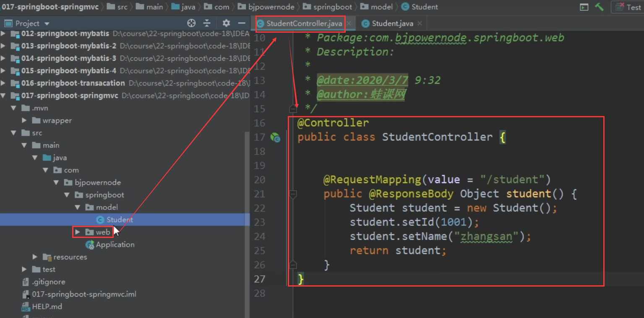Click the @ResponseBody annotation
Image resolution: width=644 pixels, height=318 pixels.
[x=411, y=194]
